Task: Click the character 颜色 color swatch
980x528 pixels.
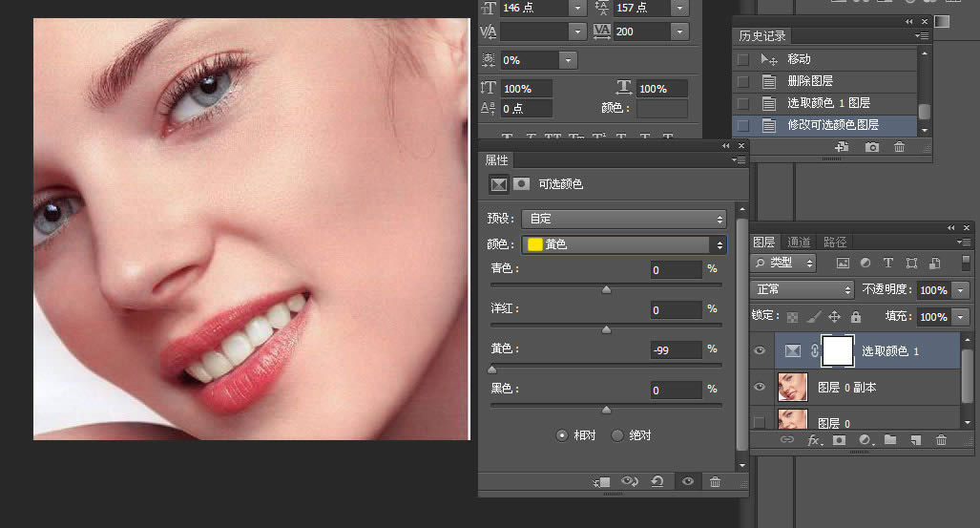Action: (x=661, y=108)
